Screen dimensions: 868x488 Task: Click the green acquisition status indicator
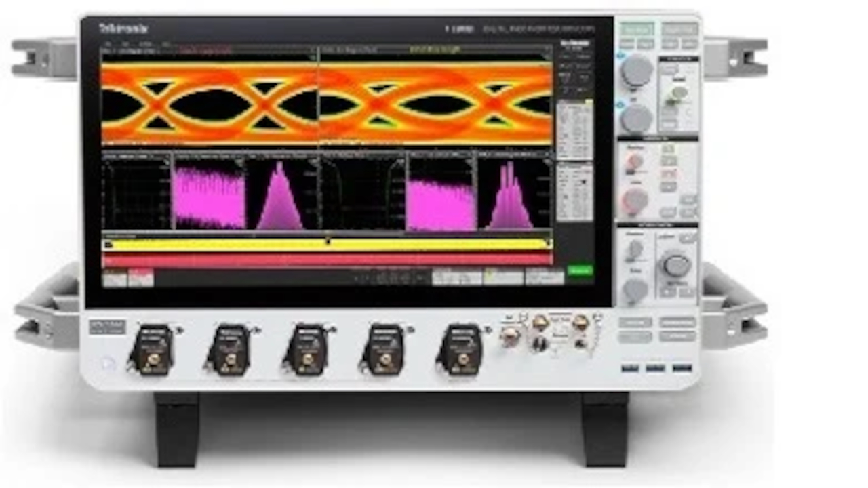point(580,270)
